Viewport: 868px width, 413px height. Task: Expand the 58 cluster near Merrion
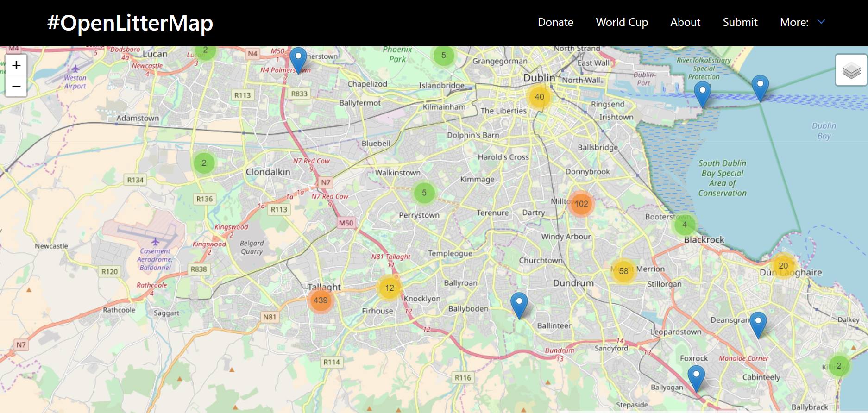(x=624, y=271)
